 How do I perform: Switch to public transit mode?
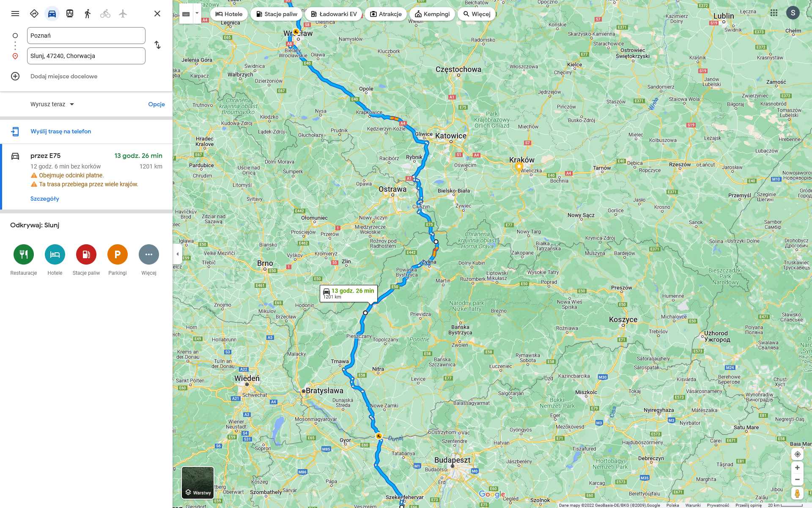(x=70, y=14)
